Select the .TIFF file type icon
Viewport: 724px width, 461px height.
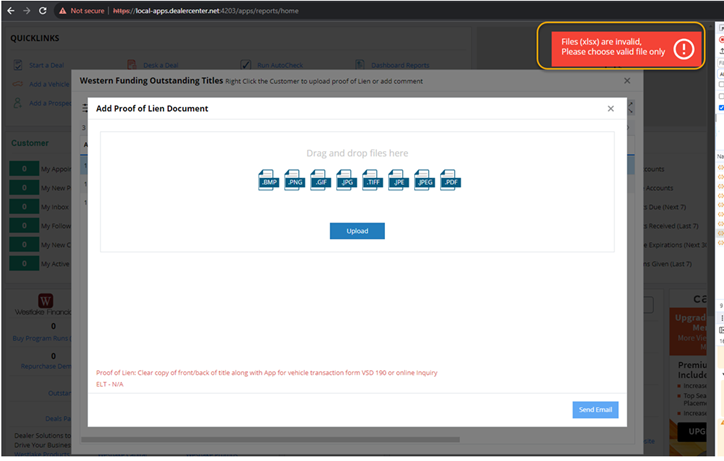click(x=372, y=180)
